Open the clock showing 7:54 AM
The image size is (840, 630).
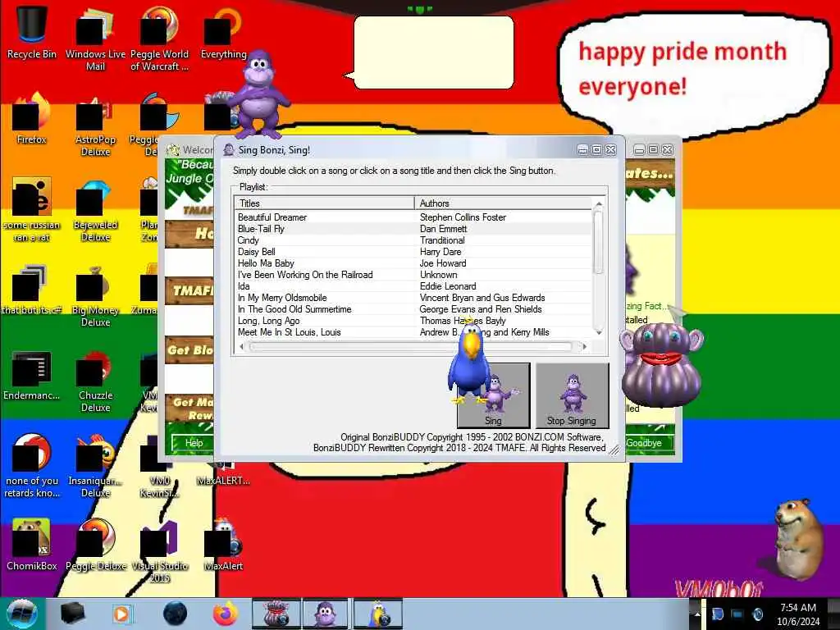point(798,614)
